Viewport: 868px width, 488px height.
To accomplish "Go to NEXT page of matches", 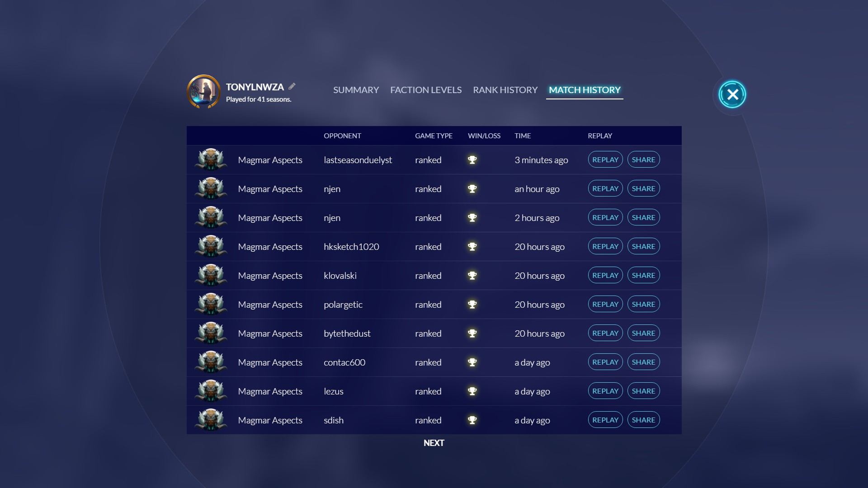I will pos(434,443).
